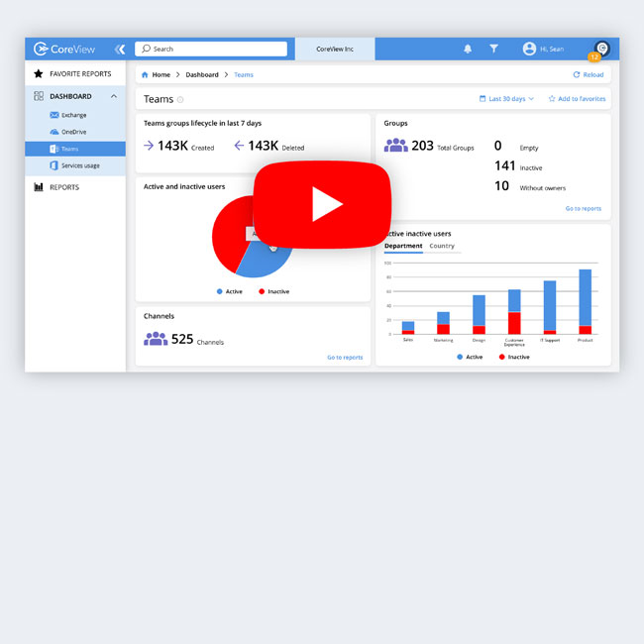Click the home icon in breadcrumb

click(x=145, y=74)
